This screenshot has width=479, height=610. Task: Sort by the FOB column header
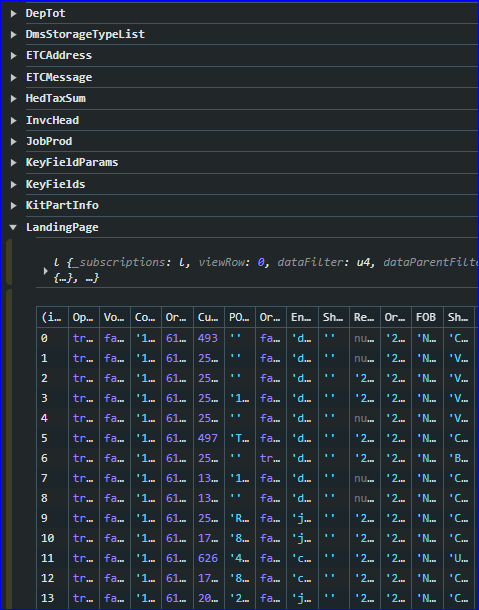[x=427, y=317]
